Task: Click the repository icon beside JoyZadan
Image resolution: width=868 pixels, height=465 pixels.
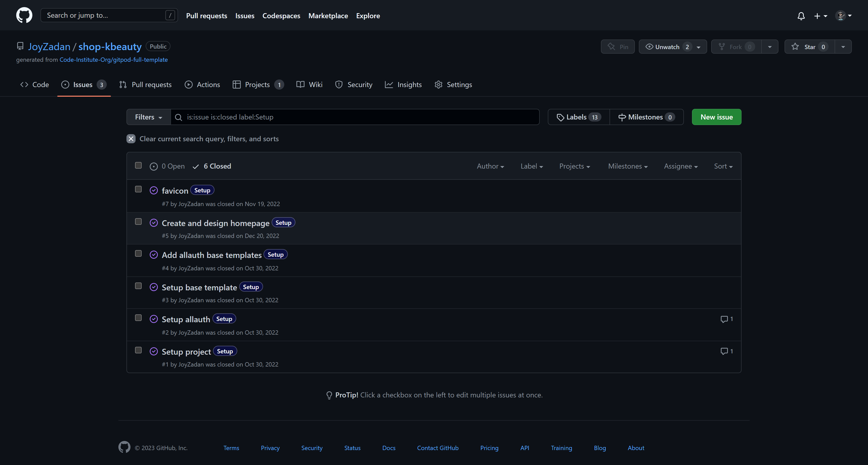Action: (20, 46)
